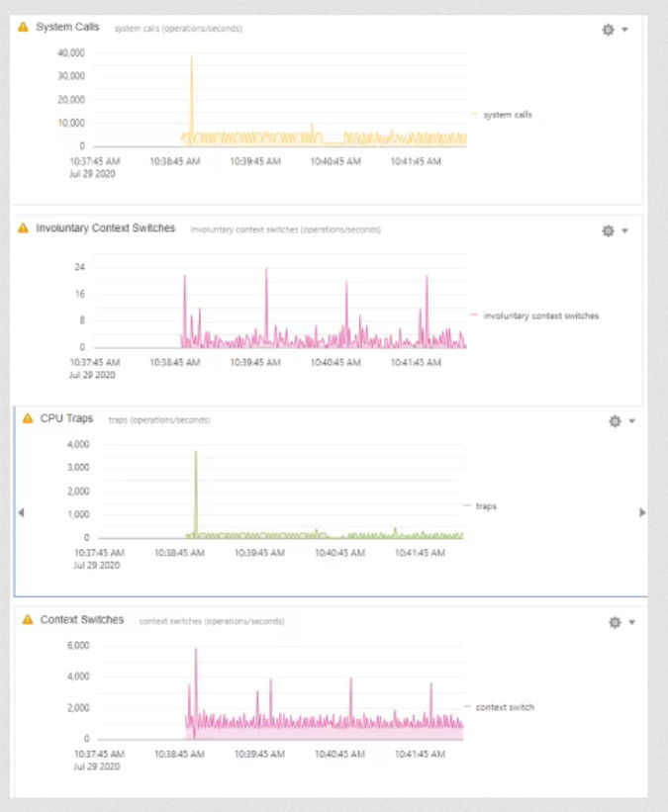Click the CPU Traps panel title
The height and width of the screenshot is (812, 668).
point(66,419)
